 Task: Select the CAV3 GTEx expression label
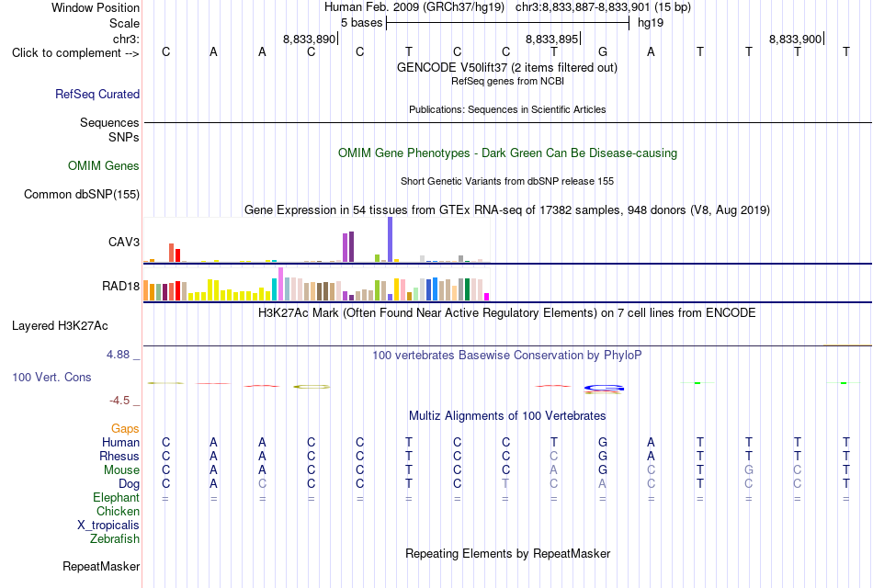[x=124, y=242]
